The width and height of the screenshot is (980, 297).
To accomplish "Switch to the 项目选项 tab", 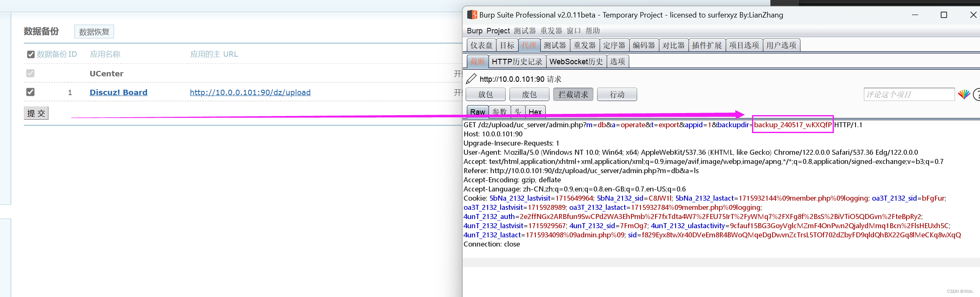I will [744, 45].
